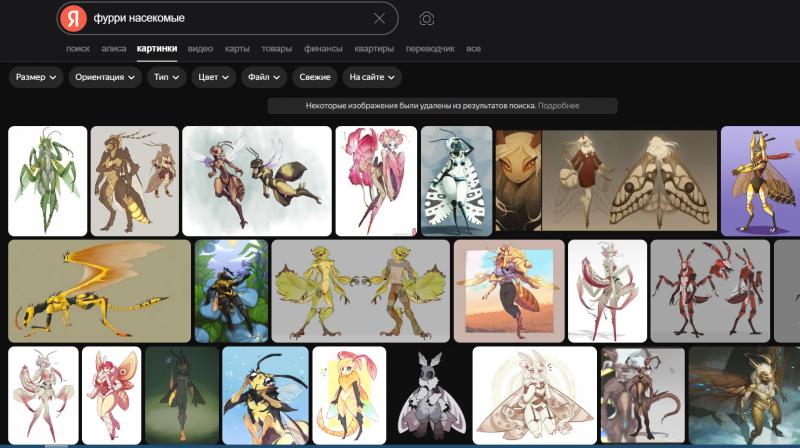Click the Yandex logo icon
The image size is (800, 448).
(x=73, y=18)
